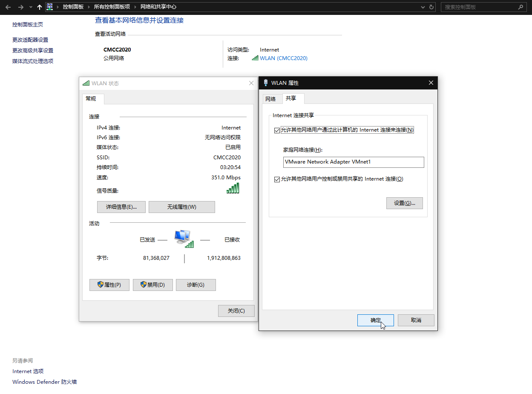The image size is (532, 394).
Task: Open 设置(G) sharing settings
Action: click(x=404, y=203)
